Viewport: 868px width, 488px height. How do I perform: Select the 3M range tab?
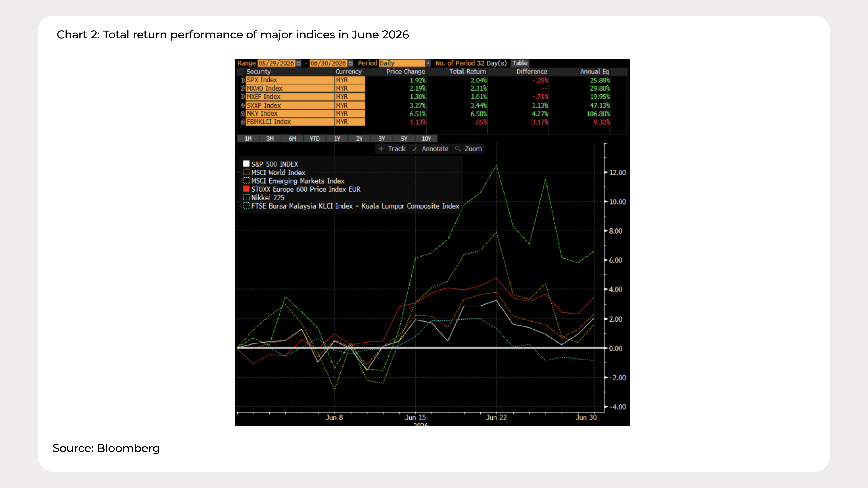pyautogui.click(x=270, y=139)
